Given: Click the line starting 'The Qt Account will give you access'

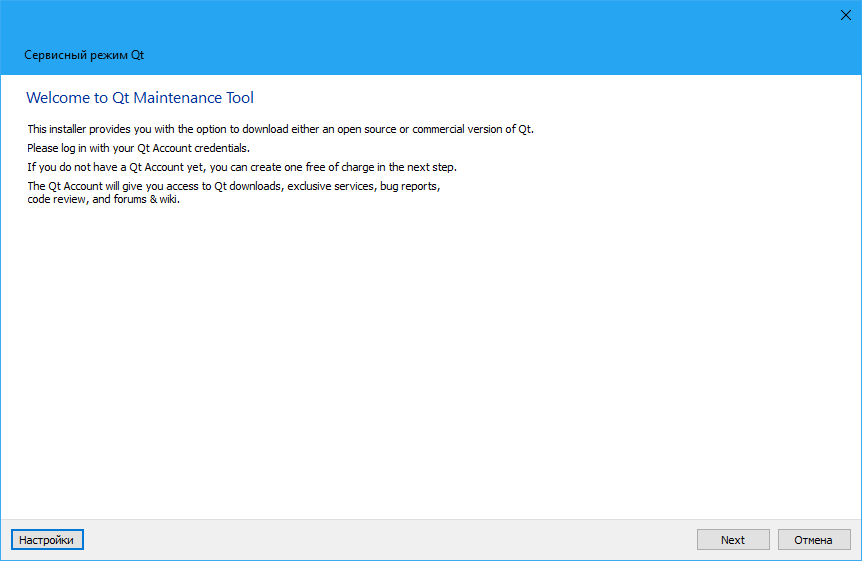Looking at the screenshot, I should coord(234,186).
